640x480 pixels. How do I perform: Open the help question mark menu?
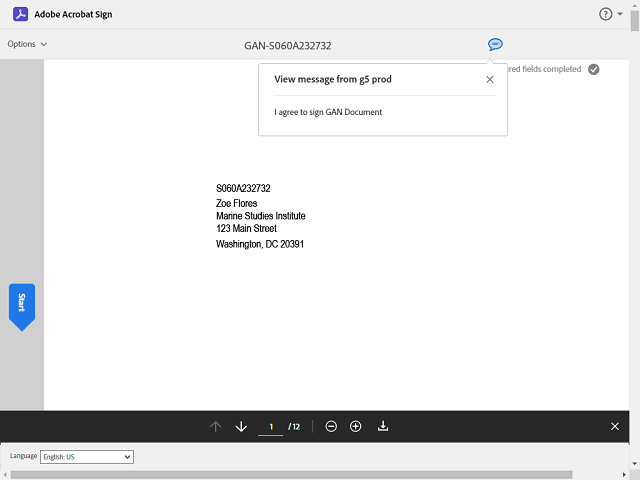605,14
